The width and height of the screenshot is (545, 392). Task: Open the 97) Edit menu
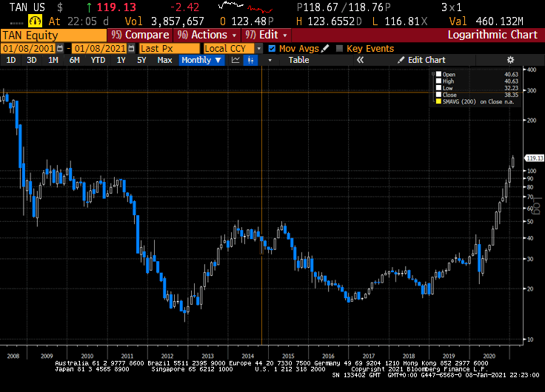coord(267,35)
